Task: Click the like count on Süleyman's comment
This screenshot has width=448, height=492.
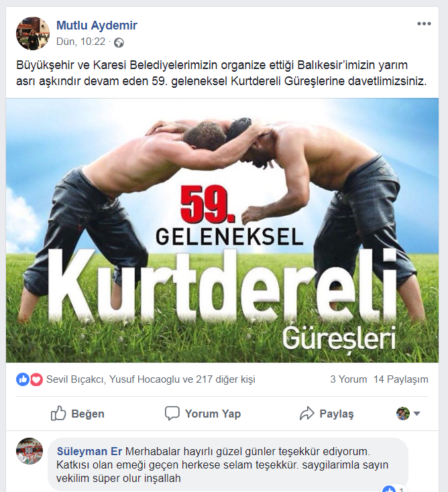Action: click(394, 489)
